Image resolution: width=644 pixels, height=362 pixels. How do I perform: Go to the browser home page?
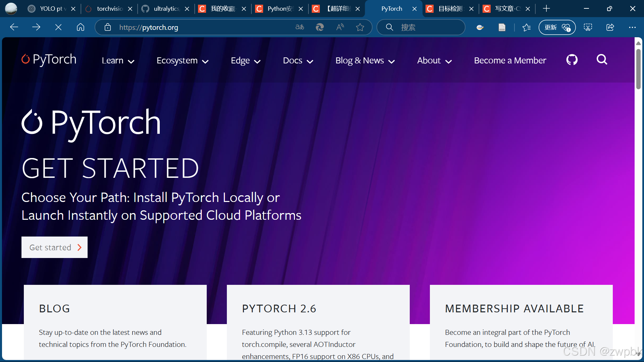click(x=81, y=27)
